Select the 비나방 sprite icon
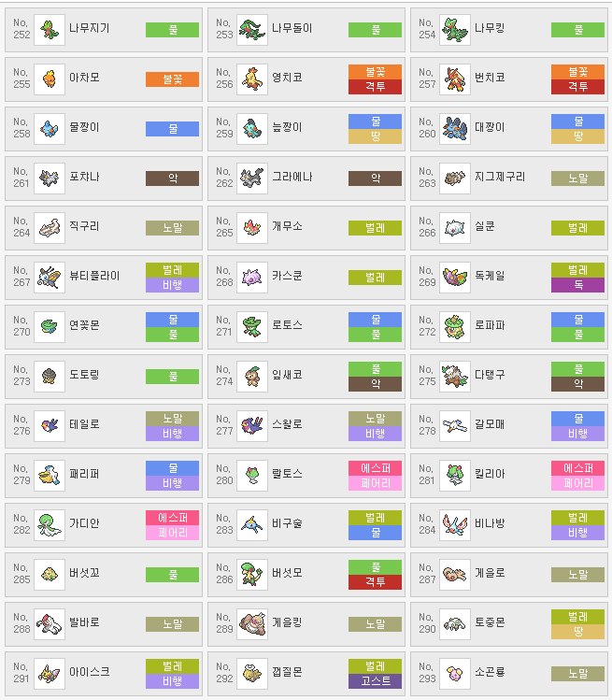 (x=455, y=525)
